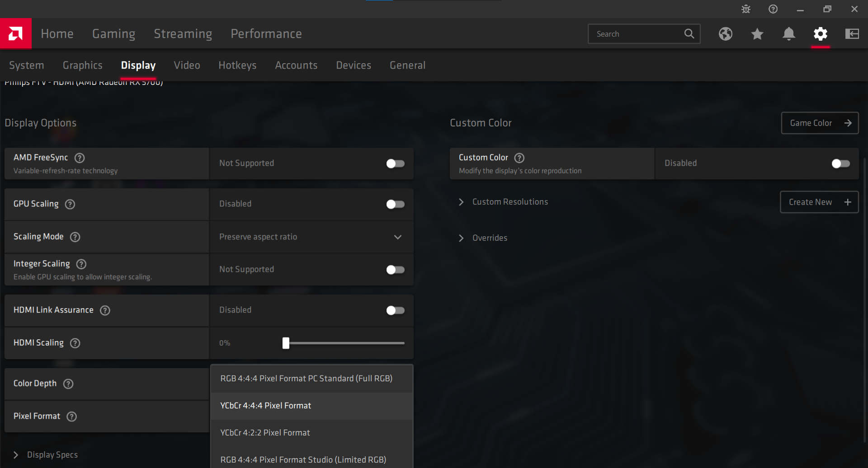Open the Scaling Mode dropdown
Image resolution: width=868 pixels, height=468 pixels.
pos(398,237)
